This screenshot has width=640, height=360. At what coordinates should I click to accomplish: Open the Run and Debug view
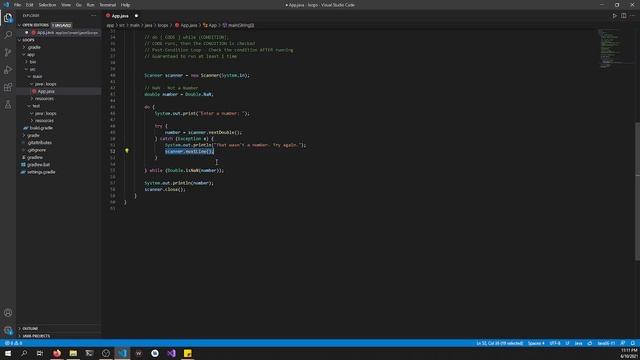coord(8,70)
